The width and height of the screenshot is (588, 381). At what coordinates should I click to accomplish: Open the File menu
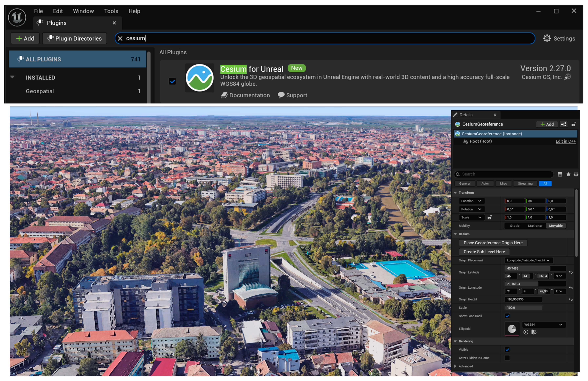pyautogui.click(x=38, y=11)
